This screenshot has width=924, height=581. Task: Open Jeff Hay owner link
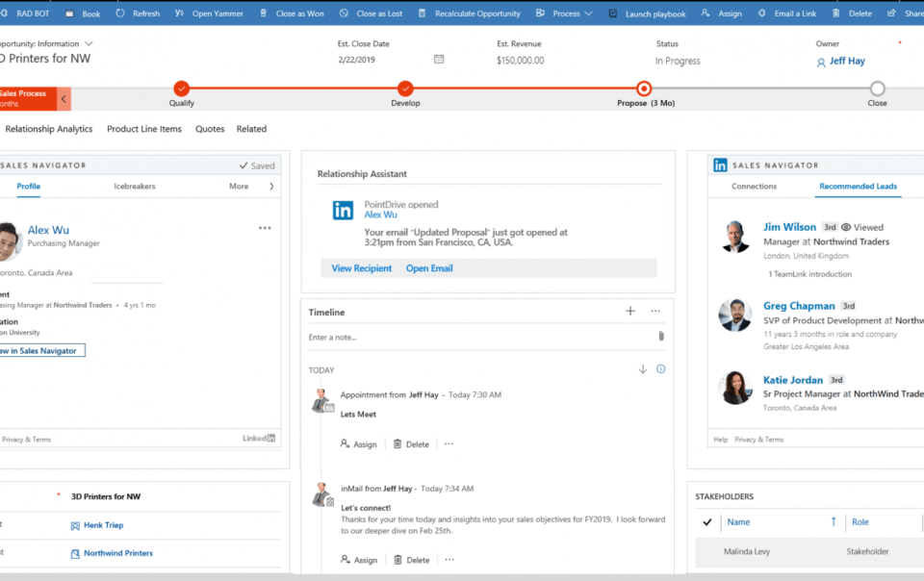[x=847, y=62]
